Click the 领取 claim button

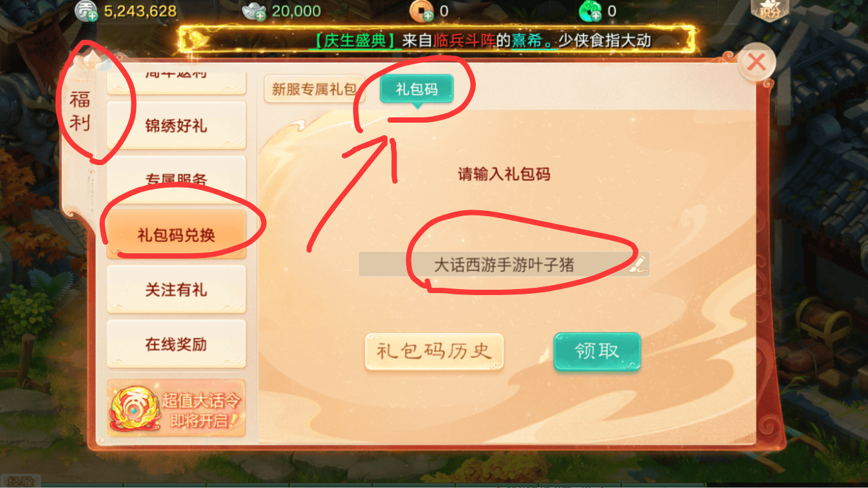[597, 351]
